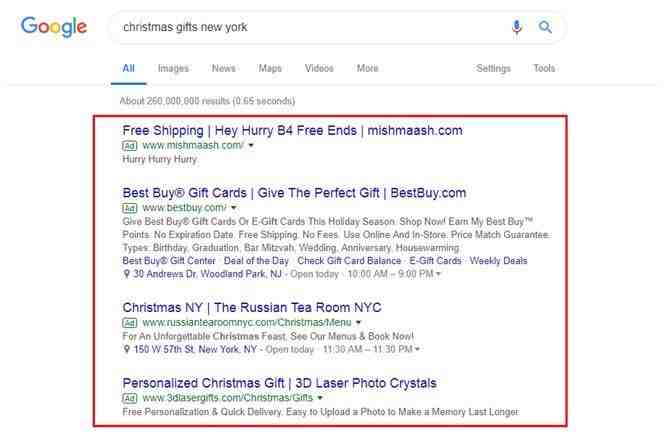Switch to the News tab
Screen dimensions: 664x436
(x=224, y=68)
